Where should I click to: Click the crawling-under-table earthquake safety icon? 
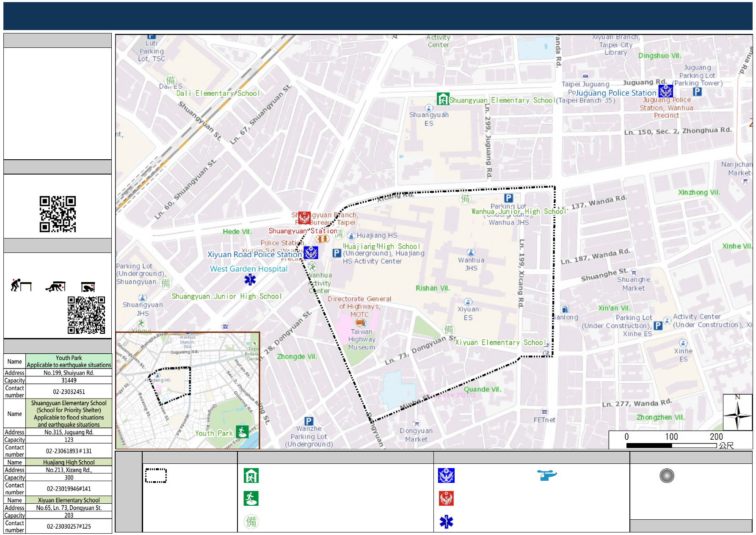tap(55, 286)
